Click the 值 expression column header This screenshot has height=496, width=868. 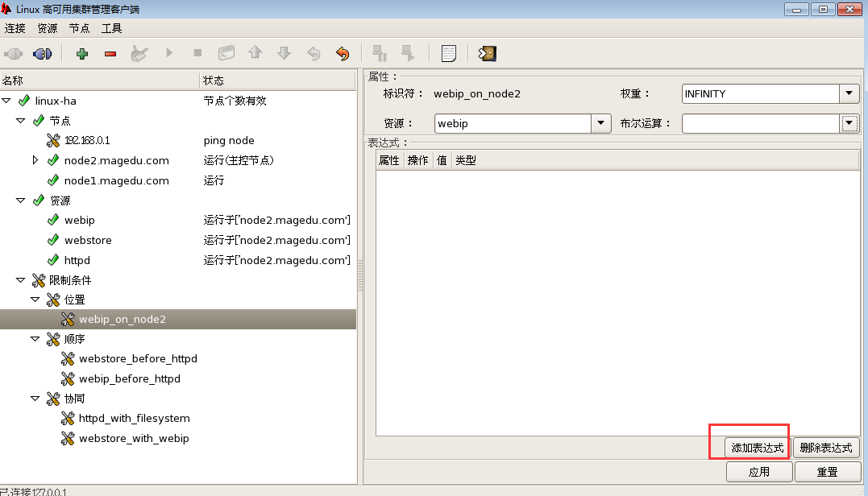(442, 160)
